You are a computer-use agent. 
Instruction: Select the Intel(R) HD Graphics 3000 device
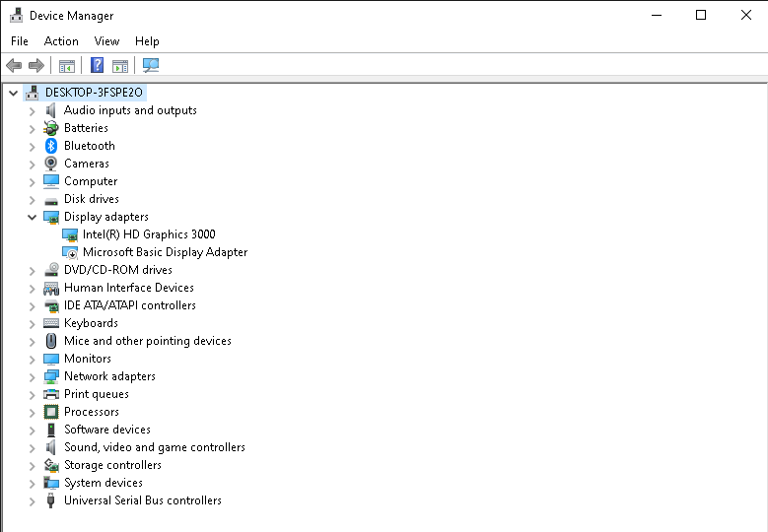coord(149,234)
